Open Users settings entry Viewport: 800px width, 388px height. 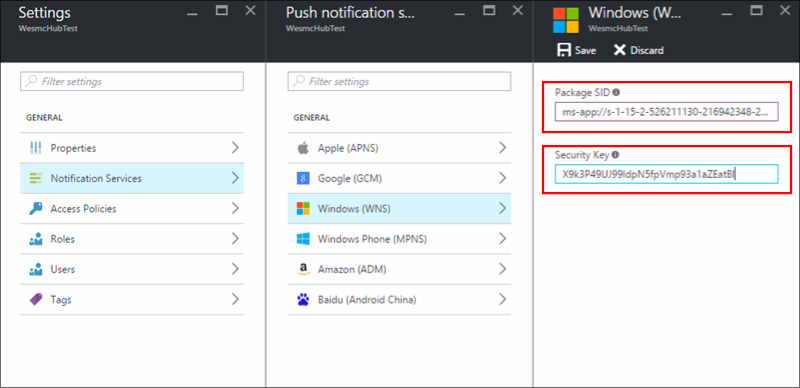click(132, 269)
